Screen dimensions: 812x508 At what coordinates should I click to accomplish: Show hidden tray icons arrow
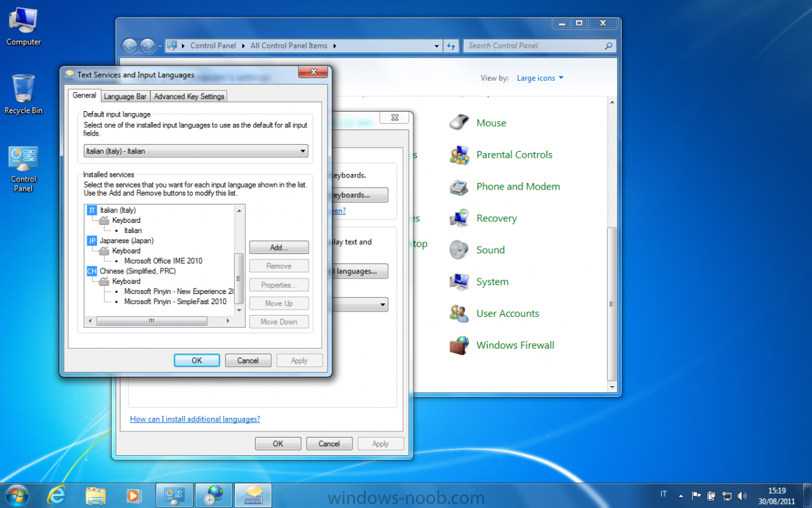(679, 496)
